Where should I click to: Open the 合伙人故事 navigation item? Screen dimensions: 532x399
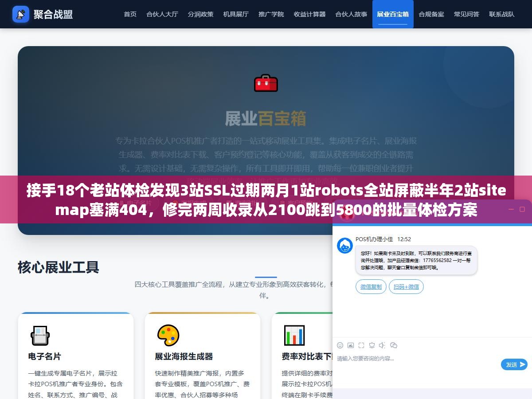(x=351, y=14)
